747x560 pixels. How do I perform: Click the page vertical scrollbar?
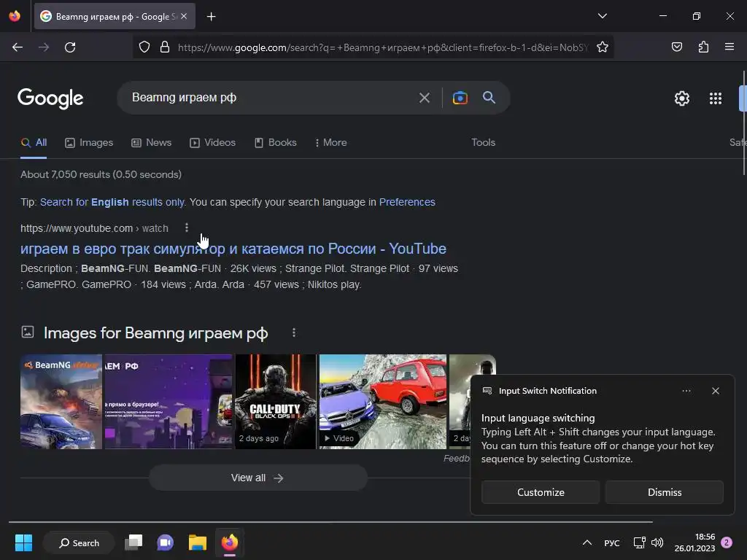coord(743,123)
